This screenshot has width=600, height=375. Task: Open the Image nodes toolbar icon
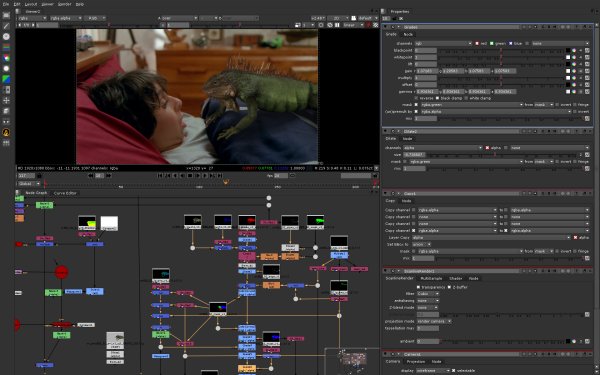[x=6, y=16]
